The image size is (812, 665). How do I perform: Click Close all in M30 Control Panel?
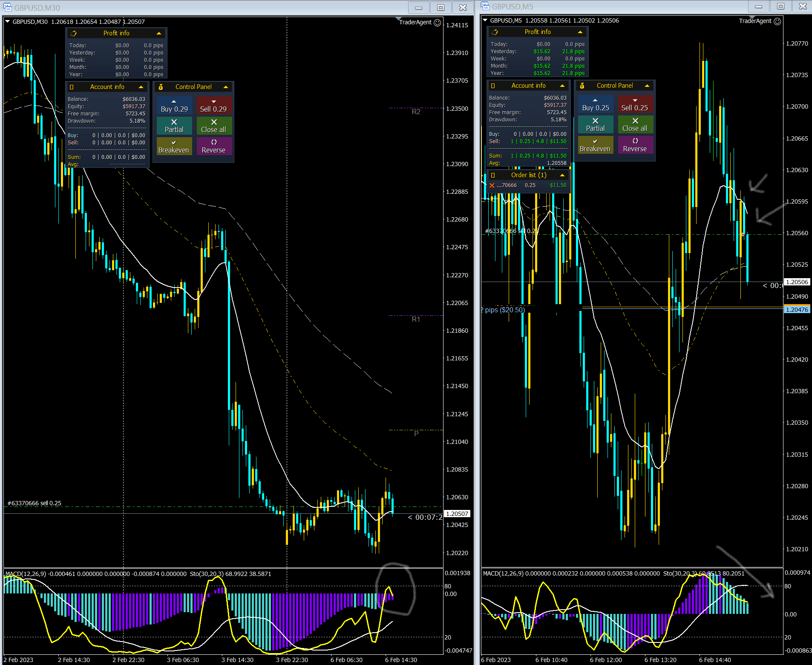coord(214,126)
